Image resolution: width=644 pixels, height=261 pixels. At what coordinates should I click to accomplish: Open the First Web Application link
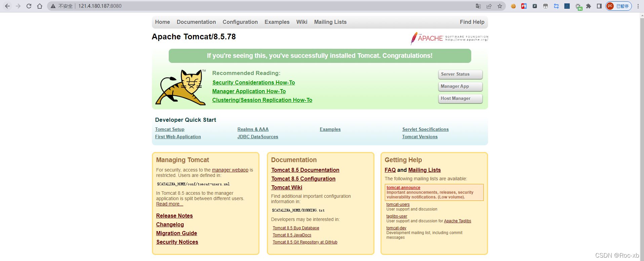(178, 137)
